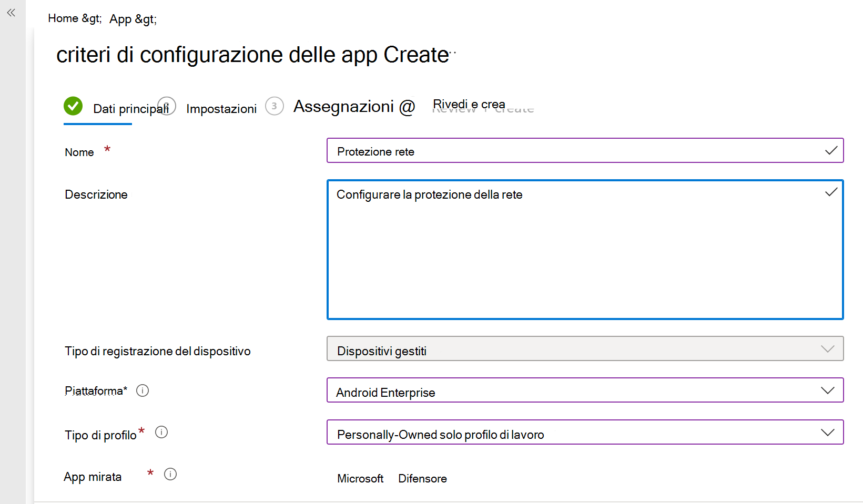Click the validation checkmark in the Descrizione box

coord(831,192)
